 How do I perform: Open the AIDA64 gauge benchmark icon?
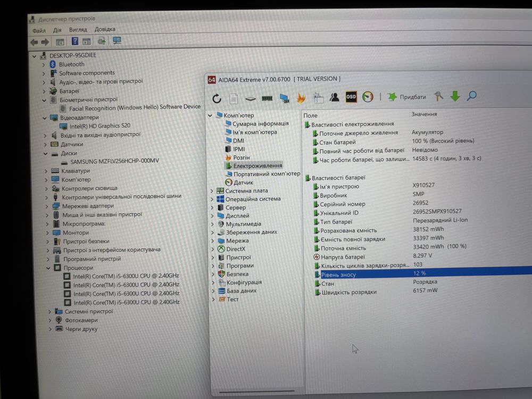(368, 97)
